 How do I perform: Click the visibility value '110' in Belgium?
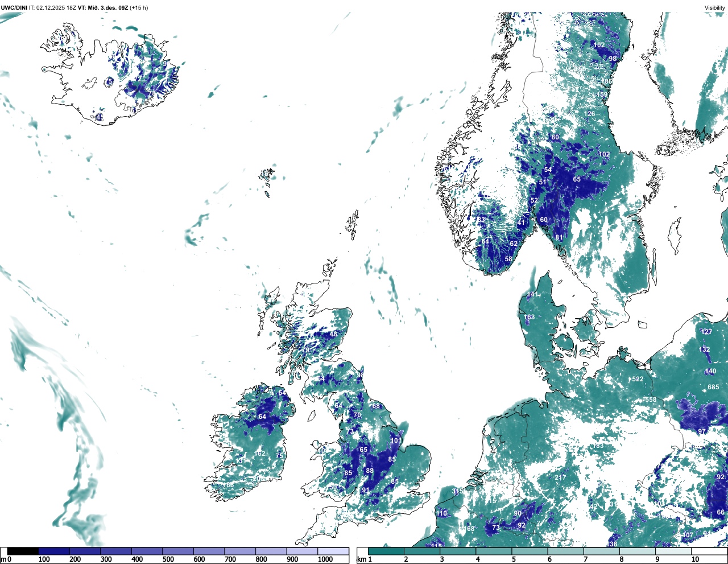tap(441, 513)
